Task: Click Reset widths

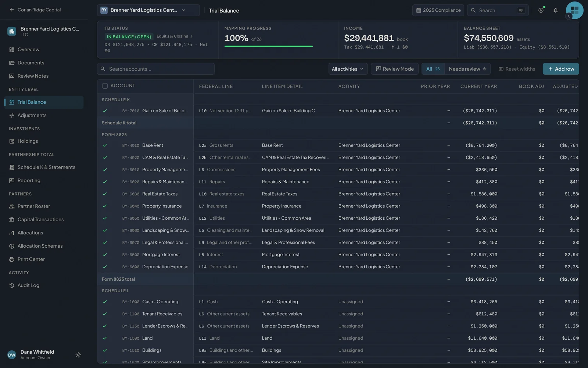Action: coord(517,69)
